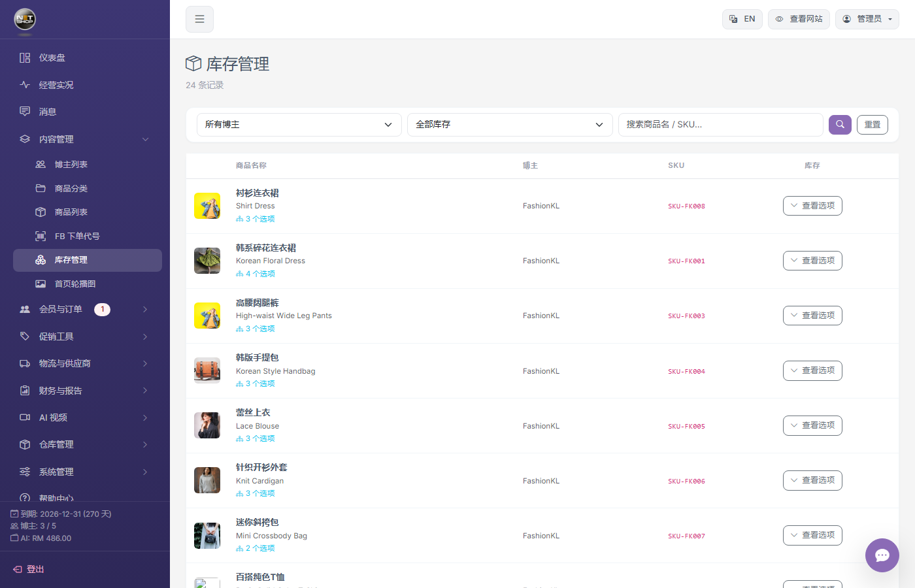
Task: Click the Knit Cardigan thumbnail
Action: pos(207,480)
